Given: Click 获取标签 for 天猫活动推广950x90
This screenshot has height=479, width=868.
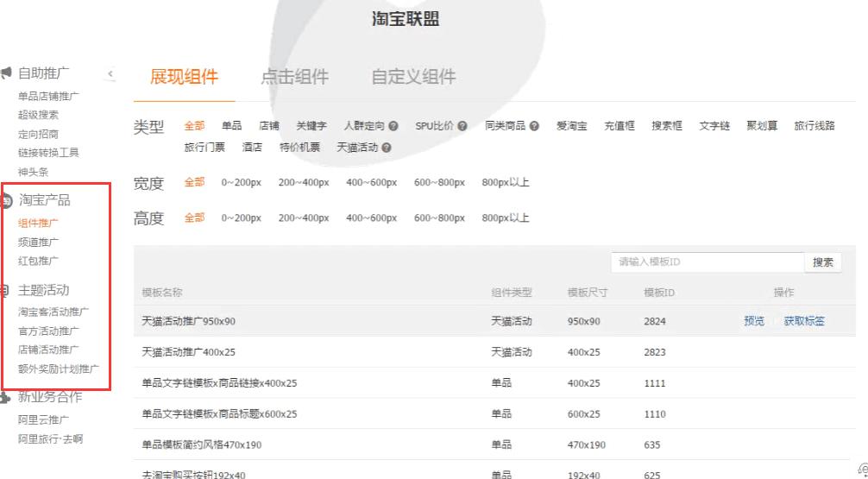Looking at the screenshot, I should point(804,321).
